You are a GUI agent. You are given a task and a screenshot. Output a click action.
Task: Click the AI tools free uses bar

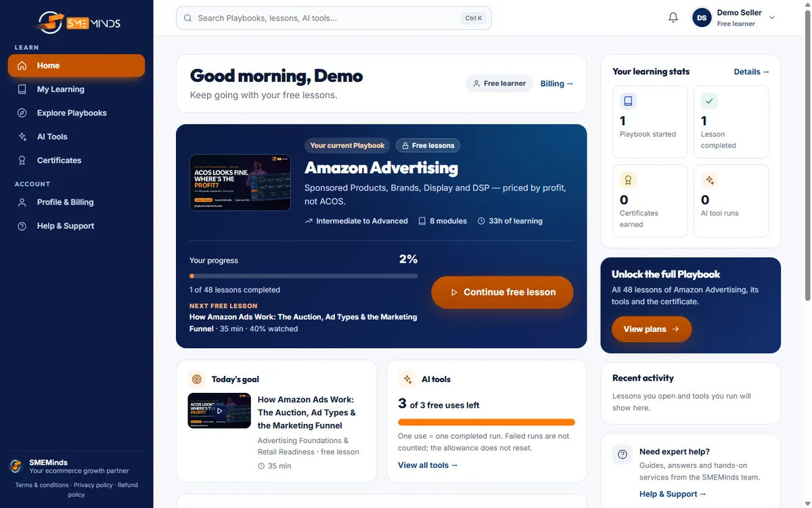point(487,422)
